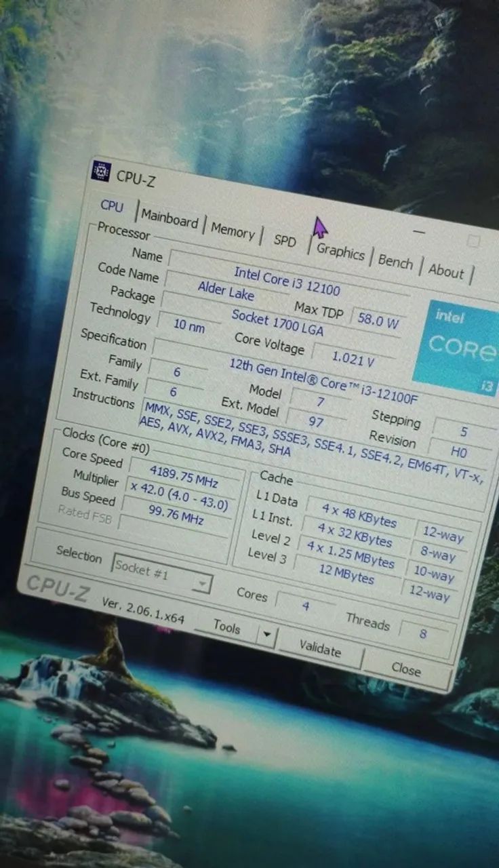
Task: Switch to the SPD tab
Action: (284, 240)
